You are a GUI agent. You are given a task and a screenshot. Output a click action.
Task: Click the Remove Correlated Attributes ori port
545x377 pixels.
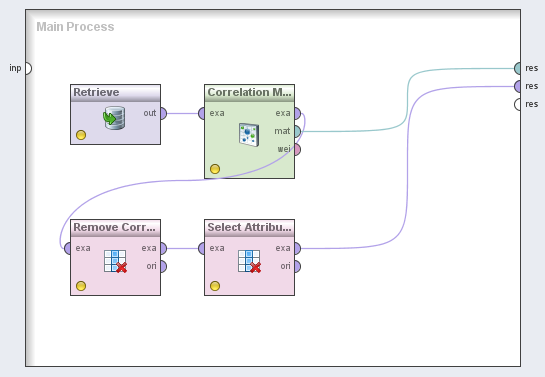click(x=163, y=267)
